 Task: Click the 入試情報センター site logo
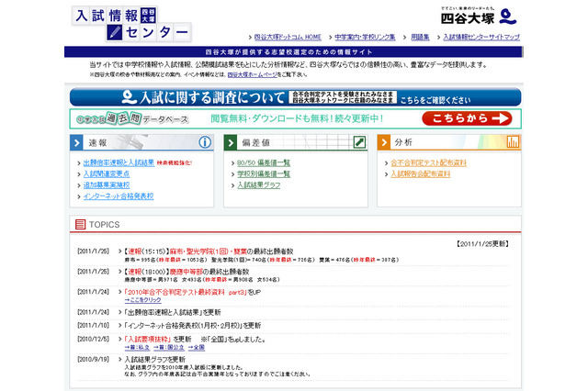pos(131,24)
